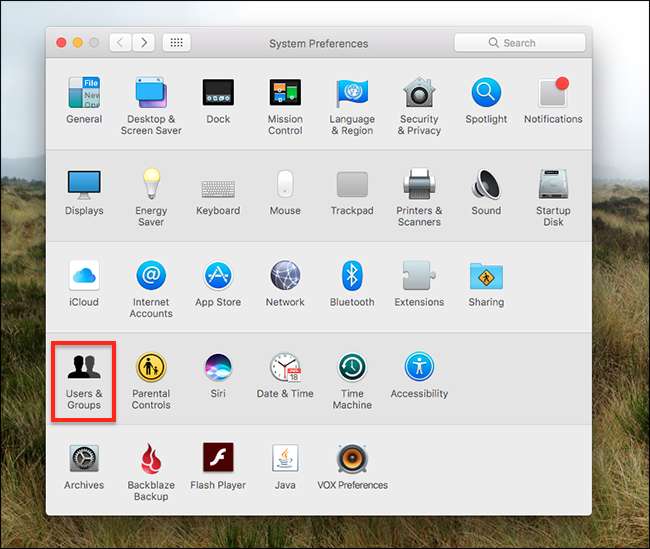
Task: Click the forward navigation arrow
Action: 143,42
